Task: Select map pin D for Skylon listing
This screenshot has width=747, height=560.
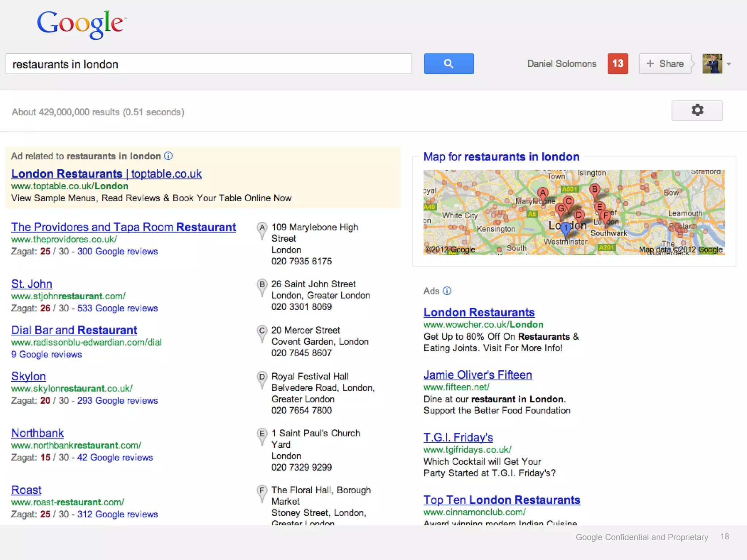Action: pyautogui.click(x=262, y=380)
